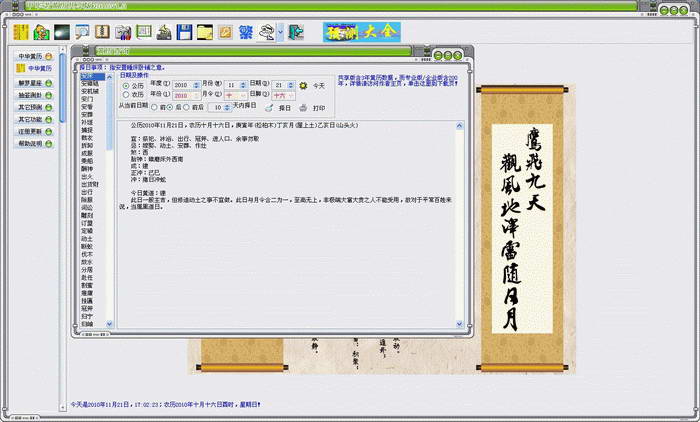Select the 公历 radio button
This screenshot has width=700, height=422.
pyautogui.click(x=126, y=85)
